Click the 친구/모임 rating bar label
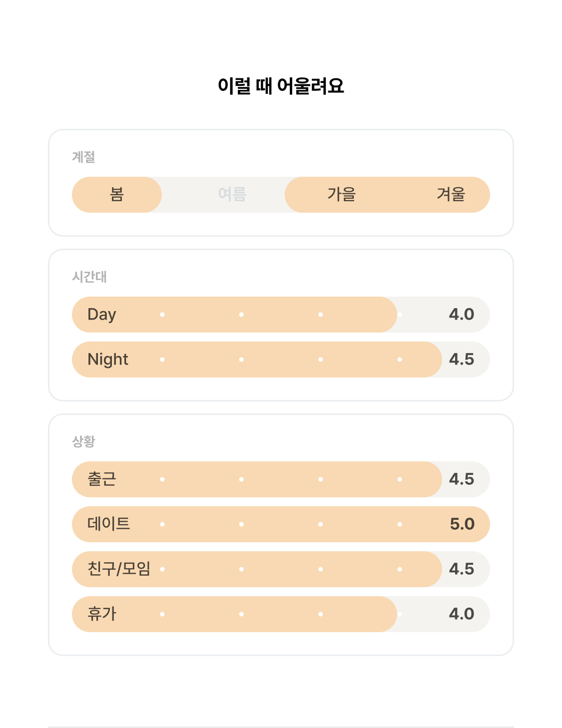 pyautogui.click(x=119, y=569)
